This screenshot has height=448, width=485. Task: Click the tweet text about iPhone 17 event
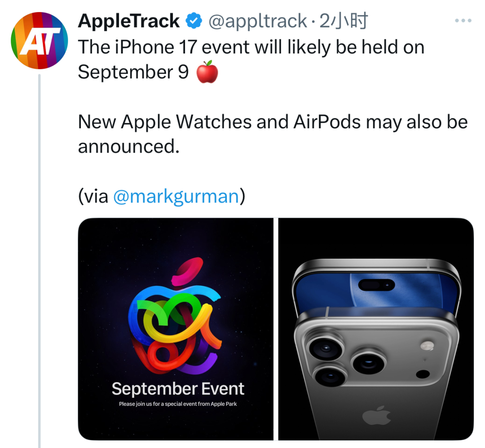[x=251, y=59]
